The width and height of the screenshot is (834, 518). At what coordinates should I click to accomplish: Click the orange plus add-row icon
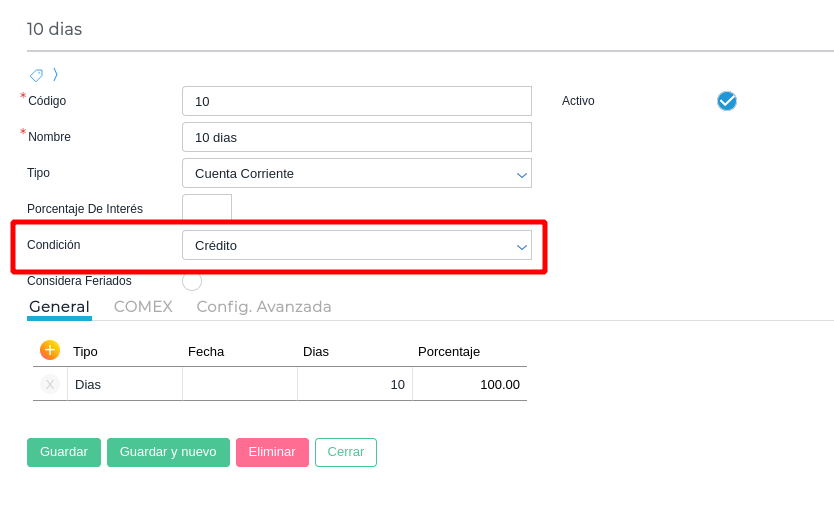(50, 350)
